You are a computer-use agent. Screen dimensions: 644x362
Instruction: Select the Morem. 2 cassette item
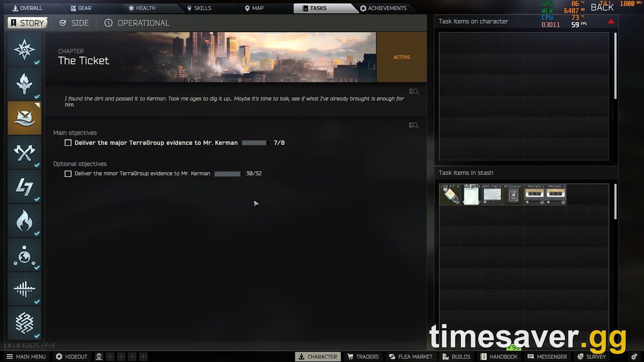pos(556,195)
